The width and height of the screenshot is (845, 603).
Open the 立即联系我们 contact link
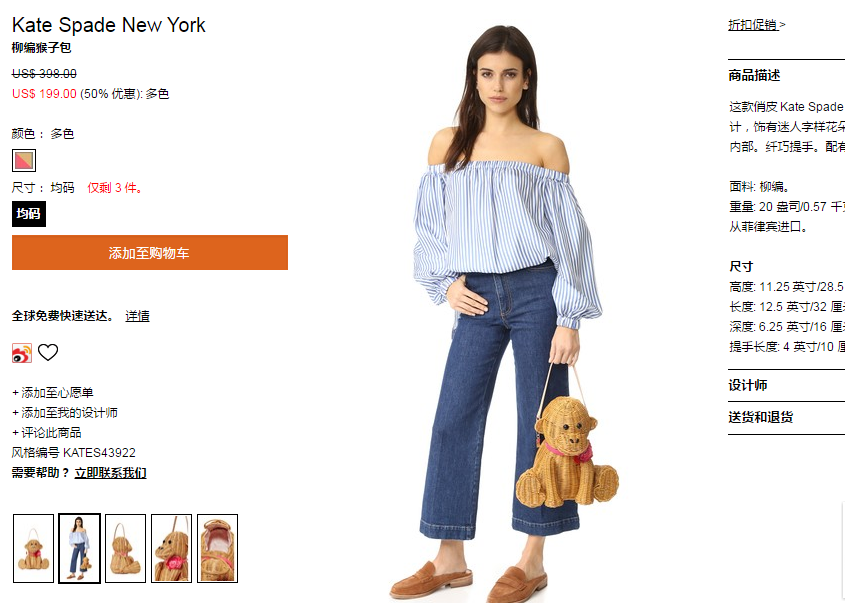coord(110,473)
